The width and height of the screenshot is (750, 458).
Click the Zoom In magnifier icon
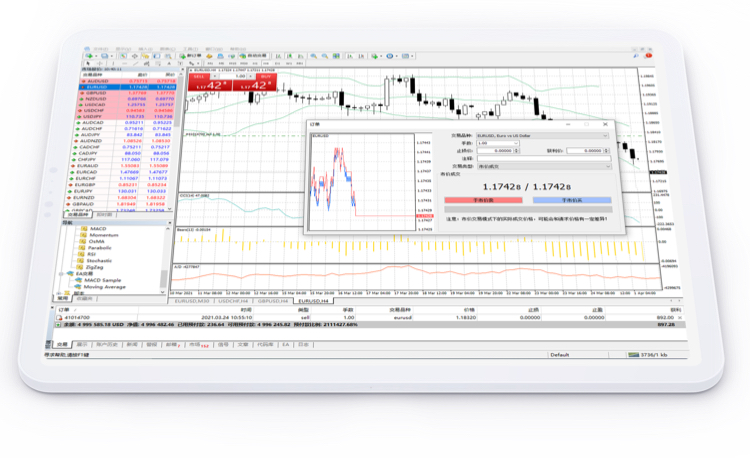click(x=313, y=56)
